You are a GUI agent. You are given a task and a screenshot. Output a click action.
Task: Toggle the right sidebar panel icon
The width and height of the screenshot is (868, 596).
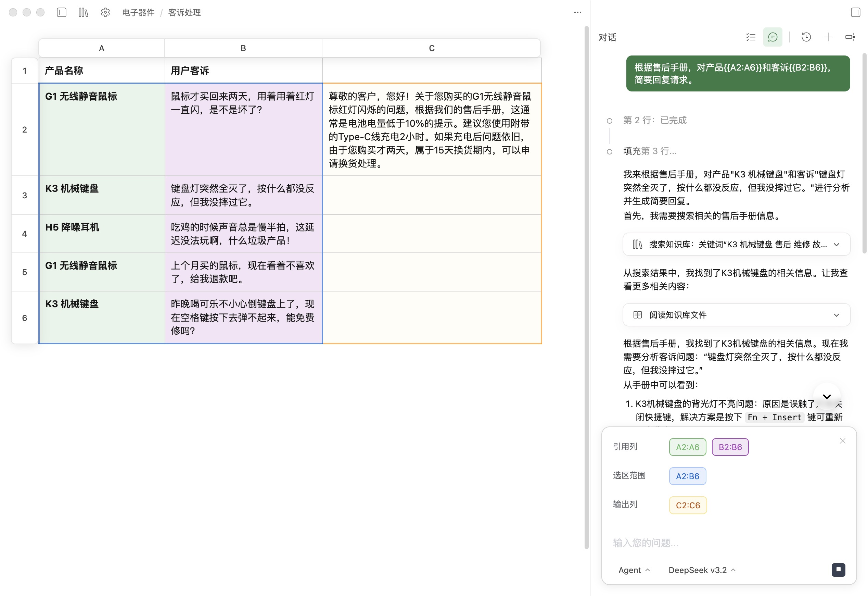tap(855, 12)
